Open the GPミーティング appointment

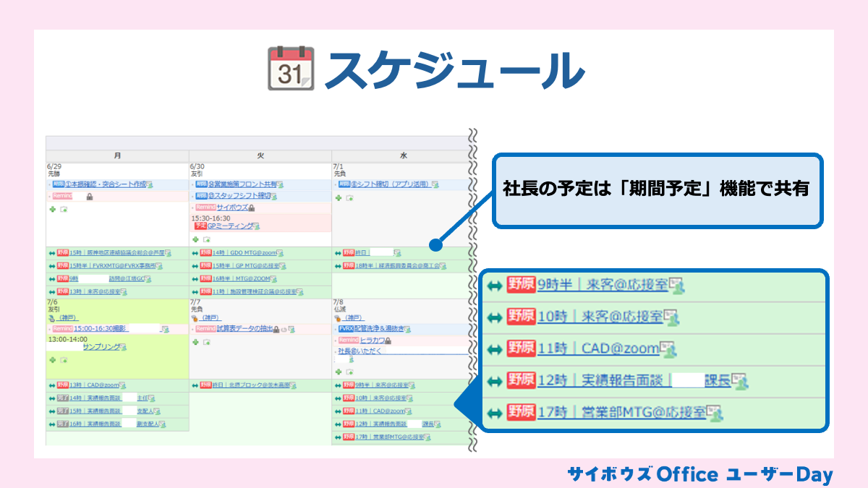pyautogui.click(x=230, y=226)
